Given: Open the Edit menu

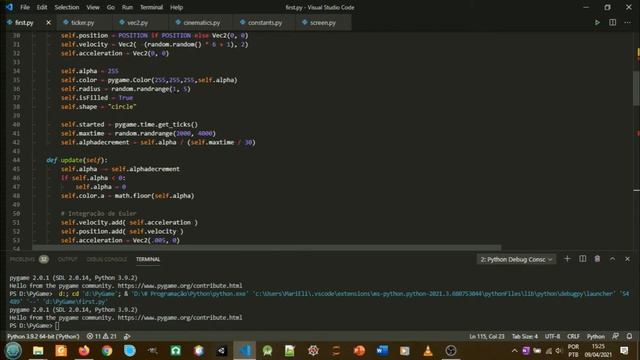Looking at the screenshot, I should click(x=42, y=7).
